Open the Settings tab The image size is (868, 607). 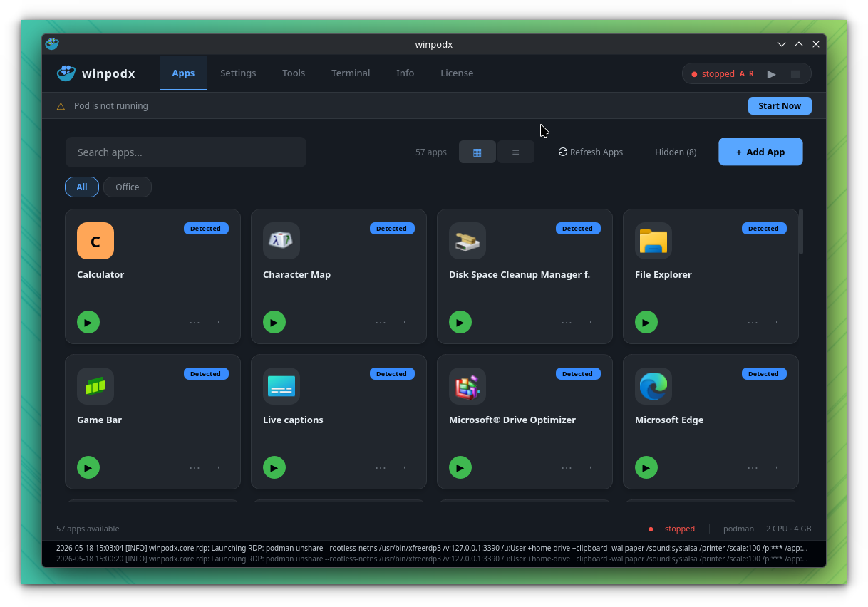click(238, 73)
